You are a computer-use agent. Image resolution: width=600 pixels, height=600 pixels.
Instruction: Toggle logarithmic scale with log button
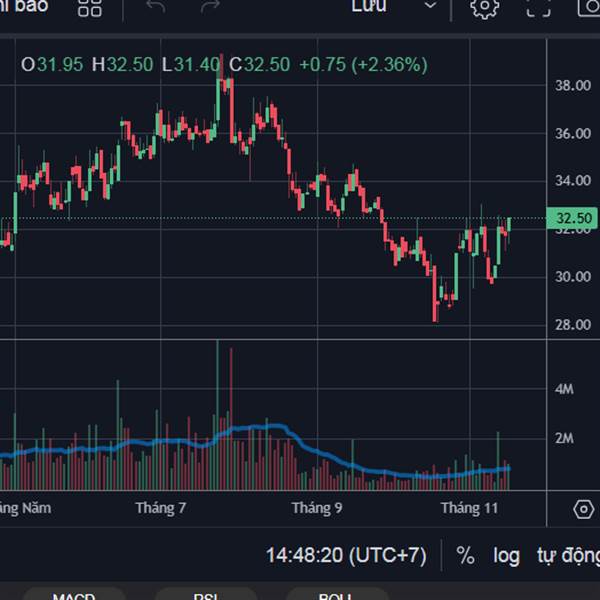pyautogui.click(x=506, y=555)
